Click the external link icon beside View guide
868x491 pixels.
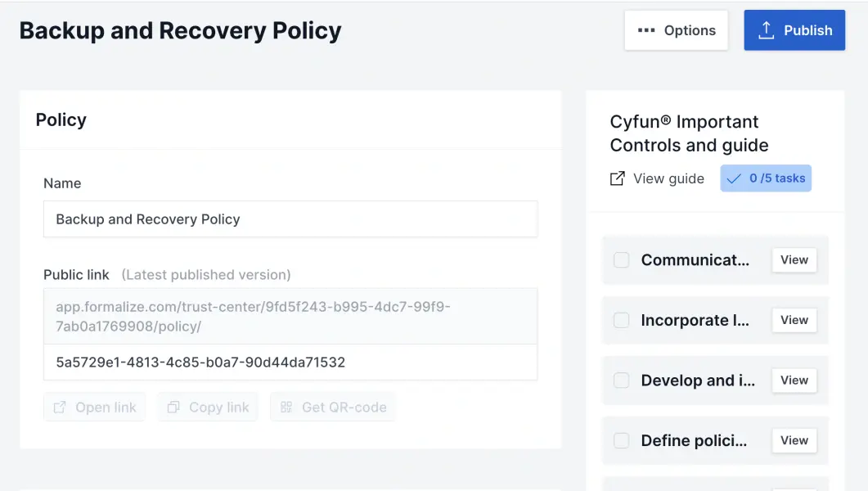(618, 178)
